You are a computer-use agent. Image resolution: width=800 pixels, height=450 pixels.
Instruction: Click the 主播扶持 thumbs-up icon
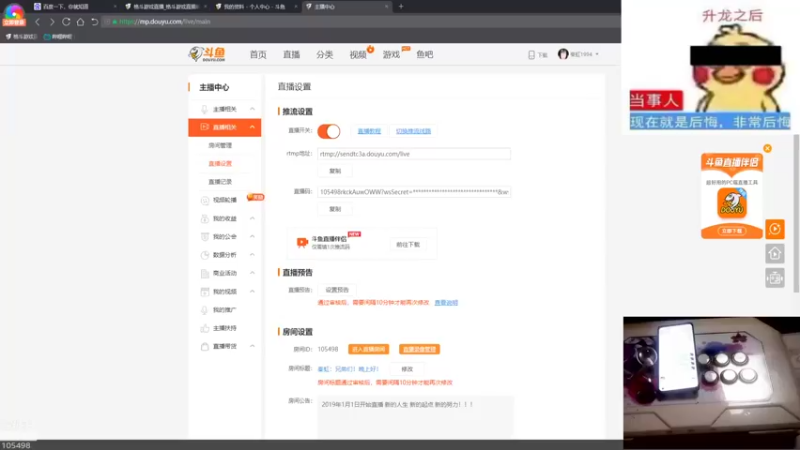point(205,328)
